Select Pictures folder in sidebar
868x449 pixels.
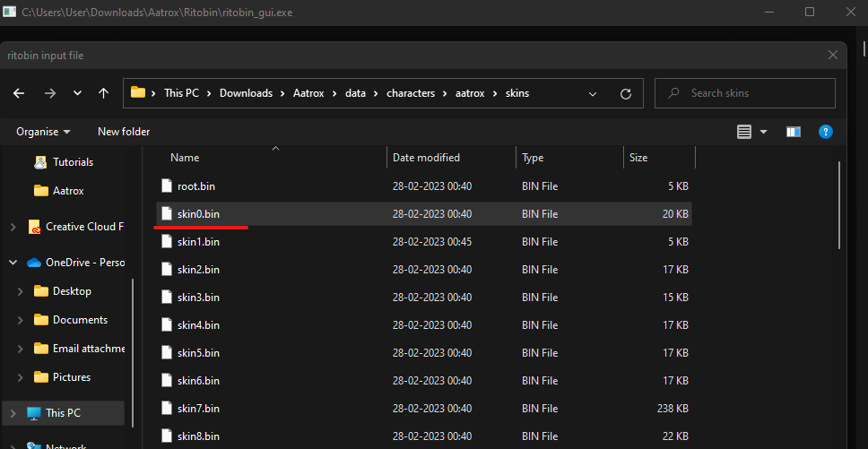tap(62, 377)
